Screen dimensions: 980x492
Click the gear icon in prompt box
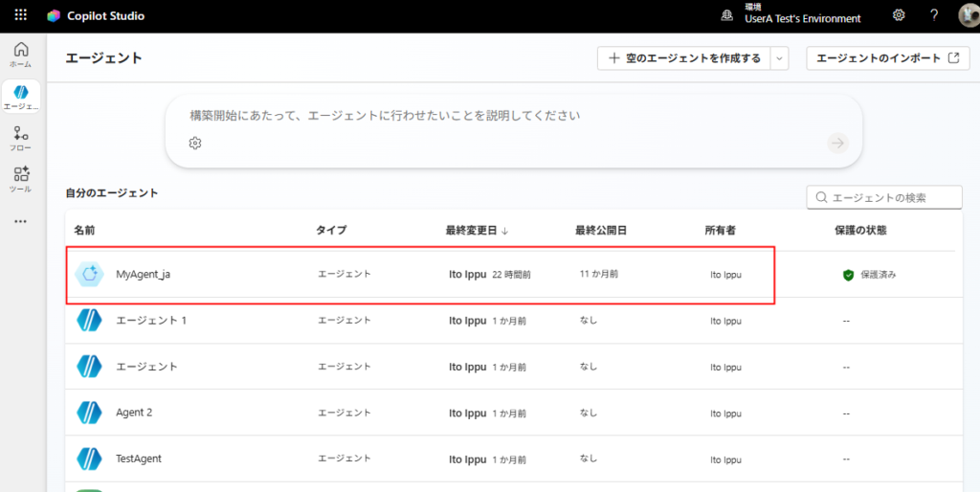195,143
